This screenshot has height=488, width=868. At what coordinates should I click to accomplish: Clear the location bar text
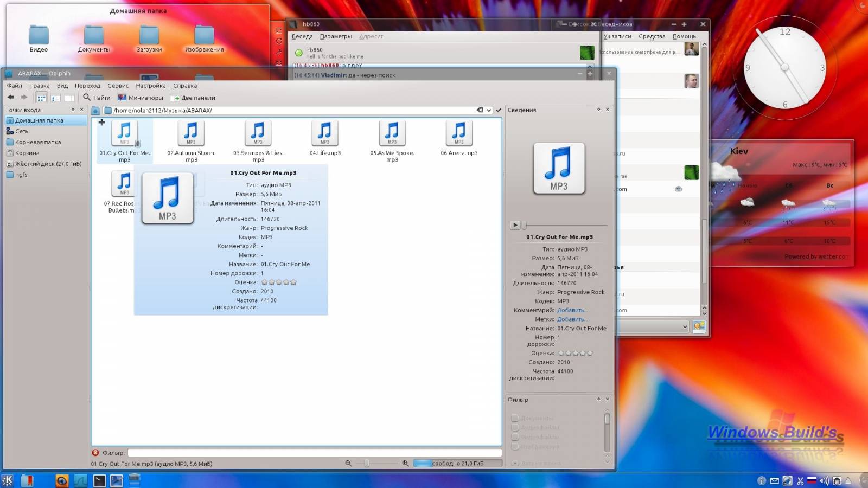click(x=480, y=110)
